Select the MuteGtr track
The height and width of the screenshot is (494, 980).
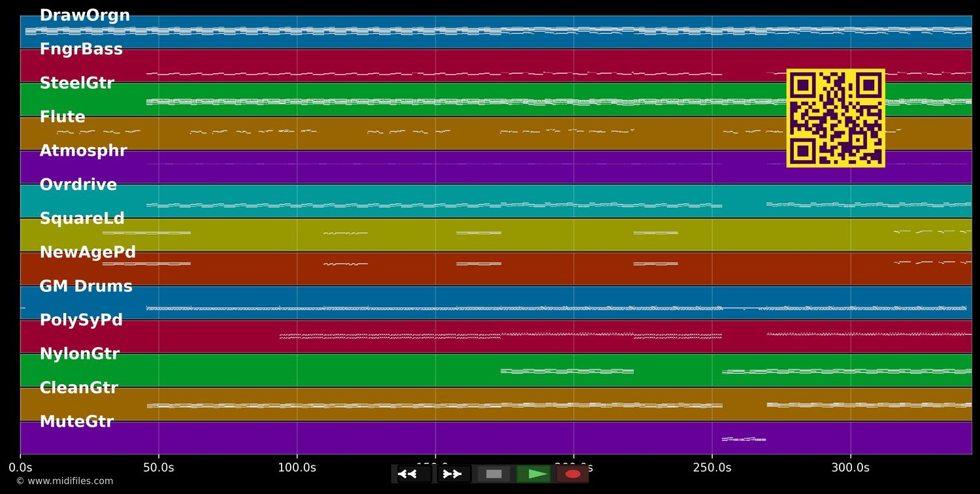77,421
